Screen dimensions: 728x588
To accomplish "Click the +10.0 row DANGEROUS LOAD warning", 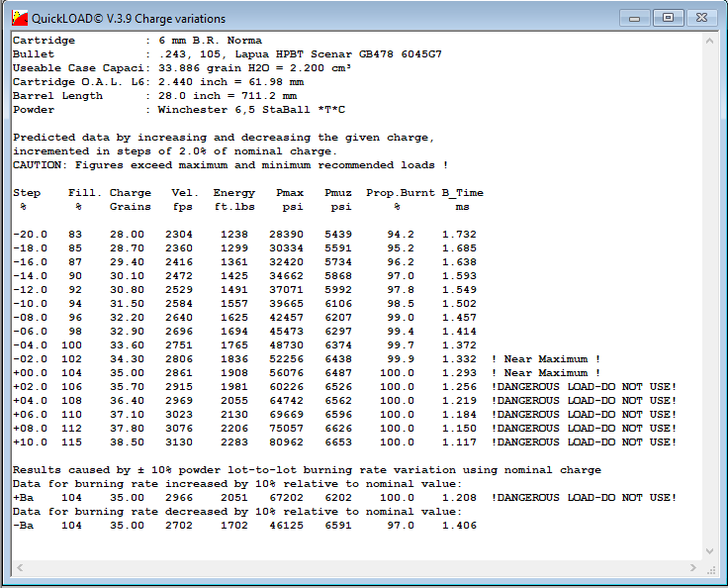I will click(584, 441).
